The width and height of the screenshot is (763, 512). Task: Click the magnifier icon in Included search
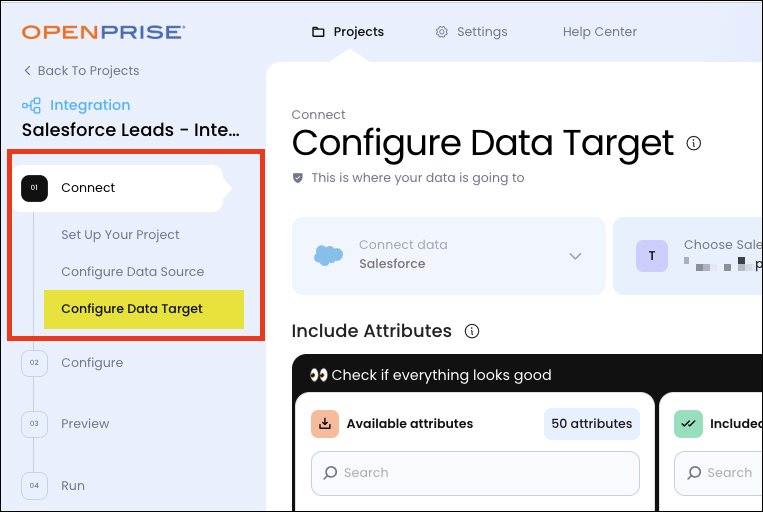click(694, 473)
